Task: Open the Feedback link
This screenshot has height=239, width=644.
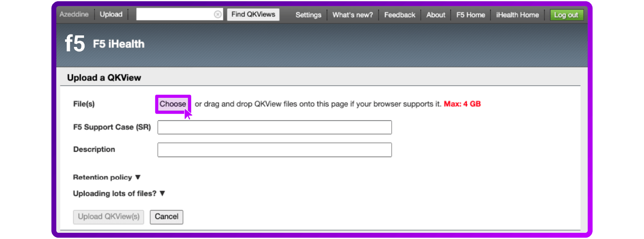Action: pyautogui.click(x=400, y=15)
